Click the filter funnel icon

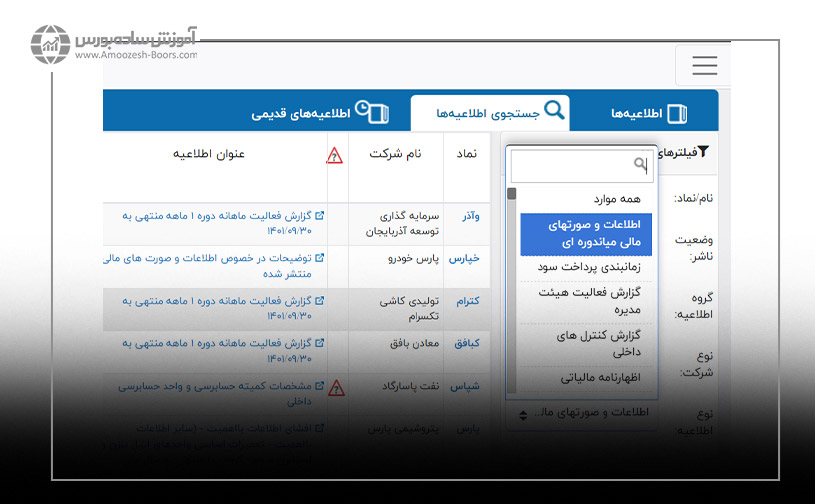[702, 152]
